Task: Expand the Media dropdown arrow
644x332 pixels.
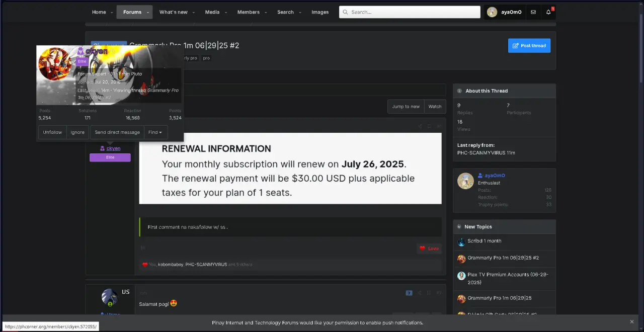Action: pos(226,13)
